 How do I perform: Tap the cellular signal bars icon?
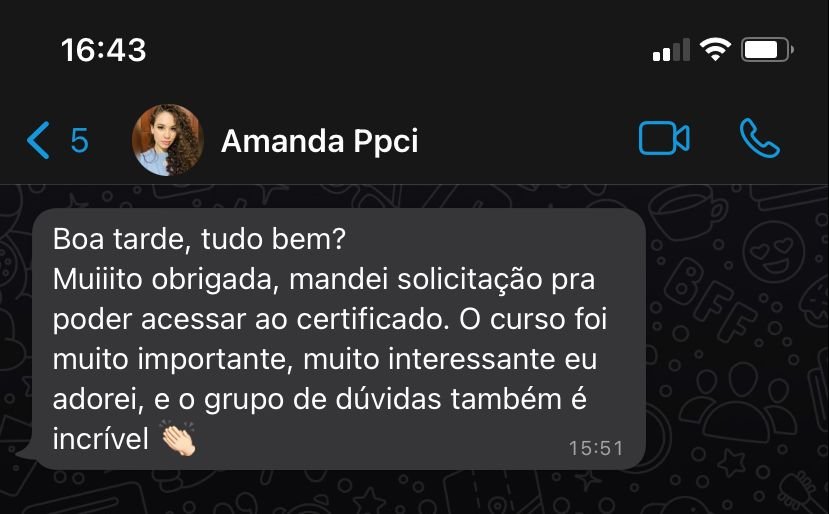tap(671, 50)
